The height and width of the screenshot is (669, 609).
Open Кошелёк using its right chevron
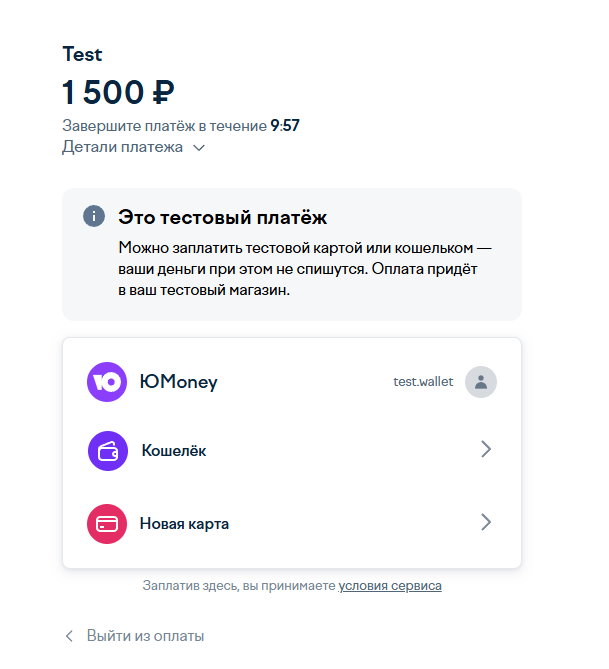[x=486, y=450]
